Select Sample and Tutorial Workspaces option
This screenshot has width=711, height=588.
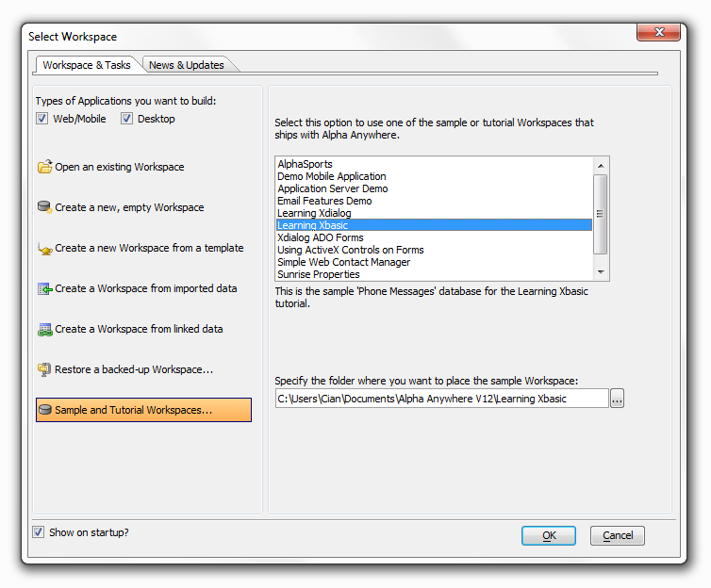click(x=143, y=410)
